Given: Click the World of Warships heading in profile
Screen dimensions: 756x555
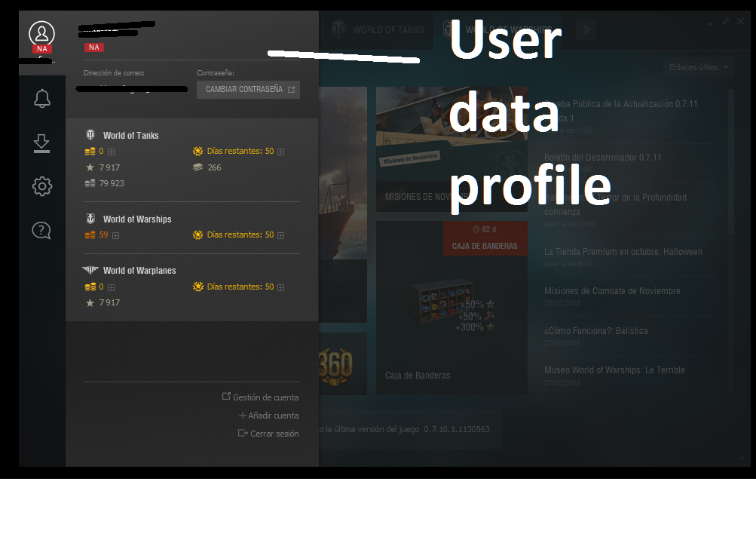Looking at the screenshot, I should [x=137, y=219].
